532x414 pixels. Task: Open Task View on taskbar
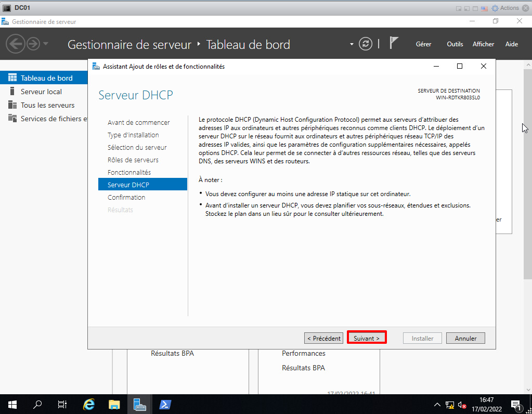[62, 404]
